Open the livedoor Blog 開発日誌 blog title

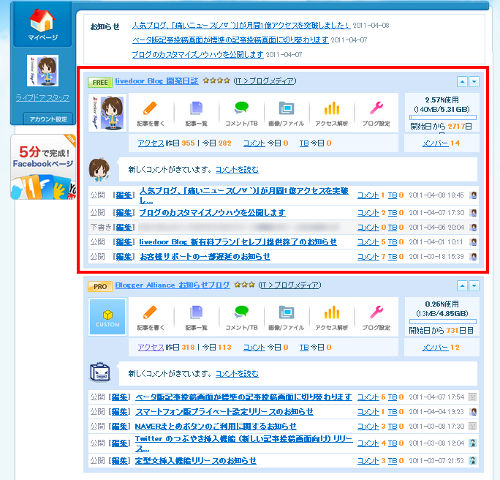(157, 81)
